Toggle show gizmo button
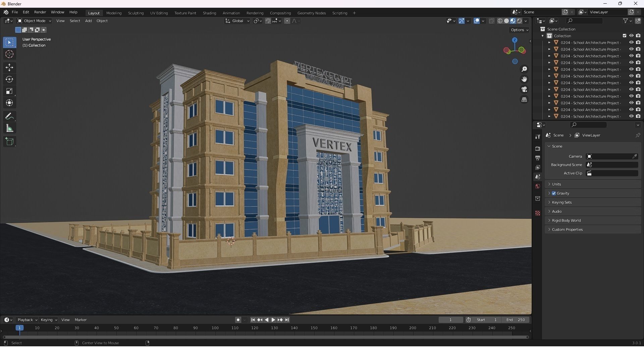 point(462,21)
